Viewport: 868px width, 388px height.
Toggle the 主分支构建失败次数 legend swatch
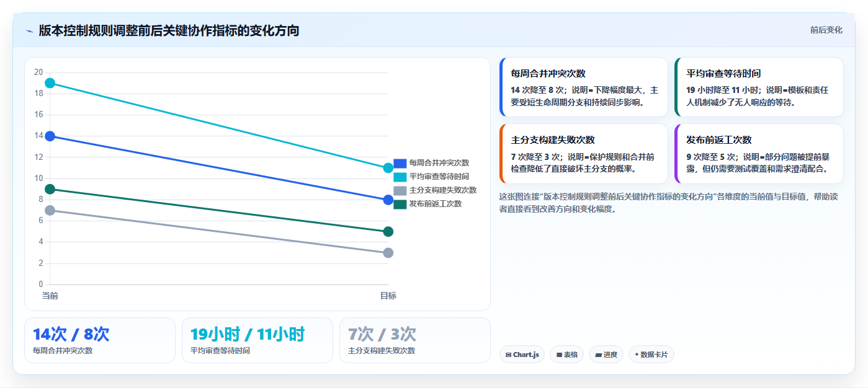click(x=400, y=190)
